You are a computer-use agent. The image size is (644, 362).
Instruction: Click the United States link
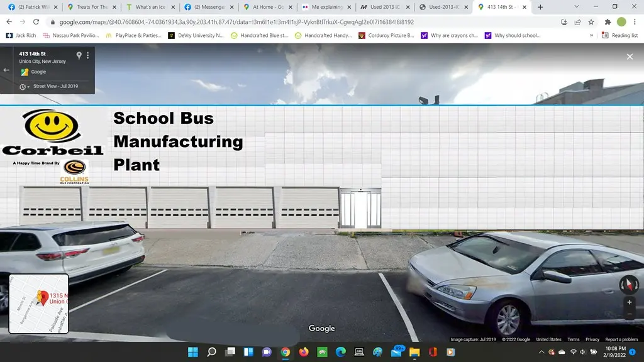[548, 339]
